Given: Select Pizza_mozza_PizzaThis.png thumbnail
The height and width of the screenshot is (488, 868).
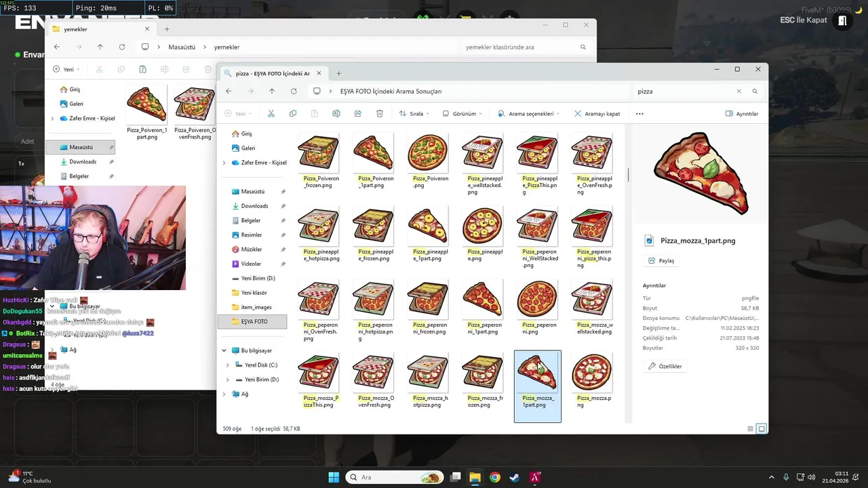Looking at the screenshot, I should point(319,381).
